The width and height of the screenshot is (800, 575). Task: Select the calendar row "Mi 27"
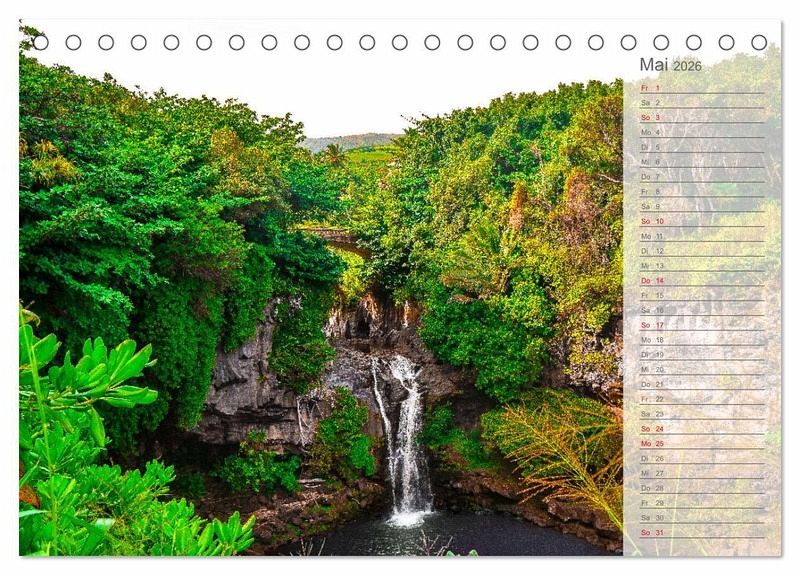(702, 473)
